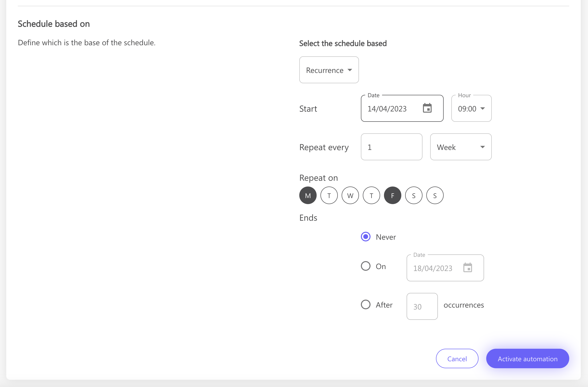Toggle Monday in Repeat on
The height and width of the screenshot is (387, 588).
308,195
